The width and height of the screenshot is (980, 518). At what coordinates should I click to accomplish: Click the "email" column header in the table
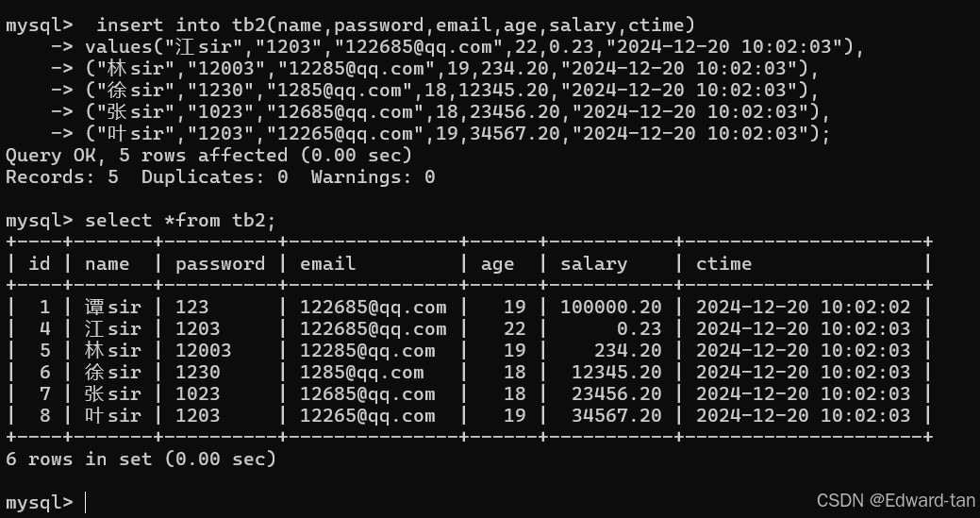(328, 263)
